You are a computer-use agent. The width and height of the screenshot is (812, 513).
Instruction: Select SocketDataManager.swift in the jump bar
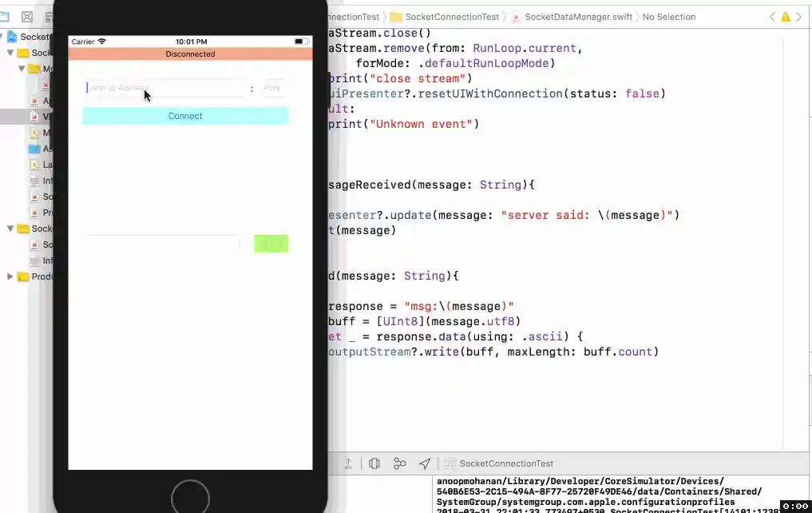tap(570, 17)
